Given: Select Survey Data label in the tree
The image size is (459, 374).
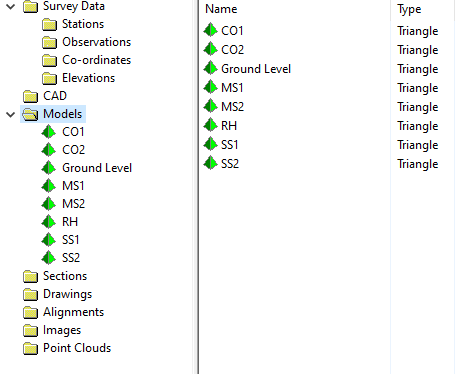Looking at the screenshot, I should click(74, 6).
